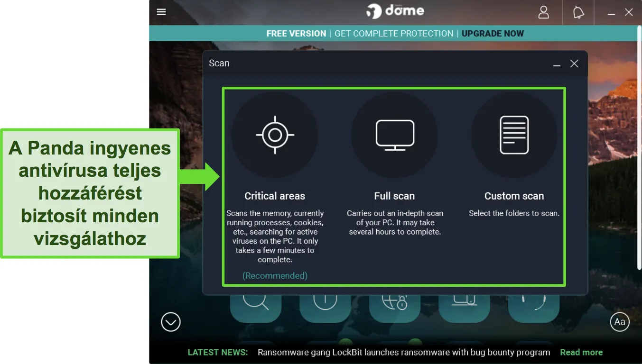Click the Aa font size icon
The image size is (642, 364).
[x=620, y=322]
